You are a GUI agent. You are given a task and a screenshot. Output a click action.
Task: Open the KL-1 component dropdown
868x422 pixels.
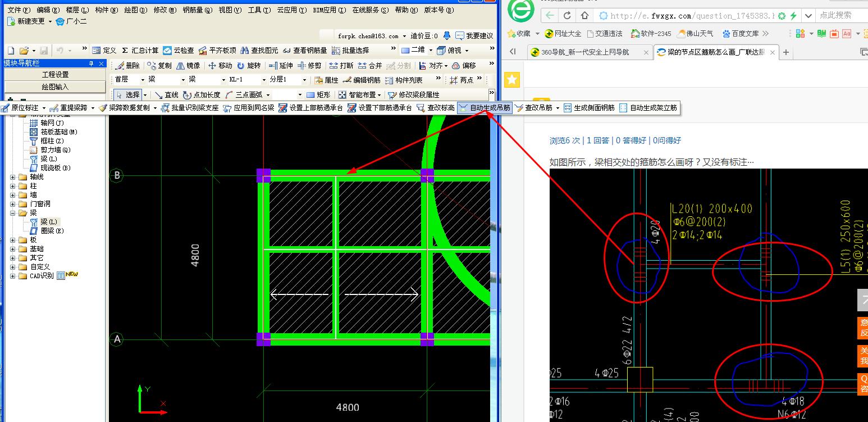pos(264,80)
